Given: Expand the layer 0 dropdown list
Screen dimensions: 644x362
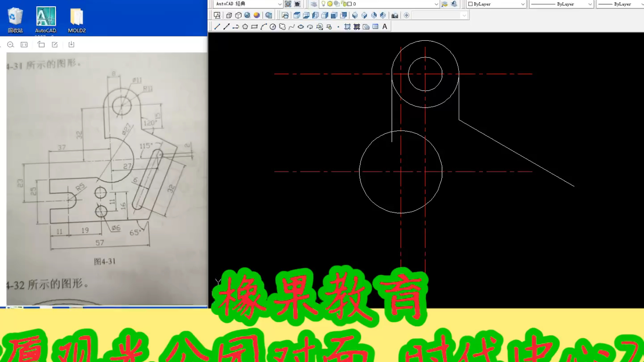Looking at the screenshot, I should (x=436, y=4).
